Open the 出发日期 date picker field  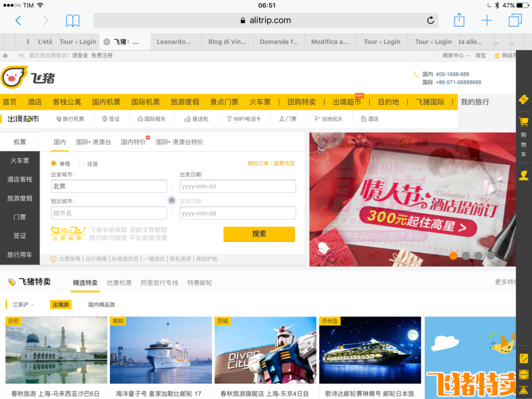click(237, 186)
